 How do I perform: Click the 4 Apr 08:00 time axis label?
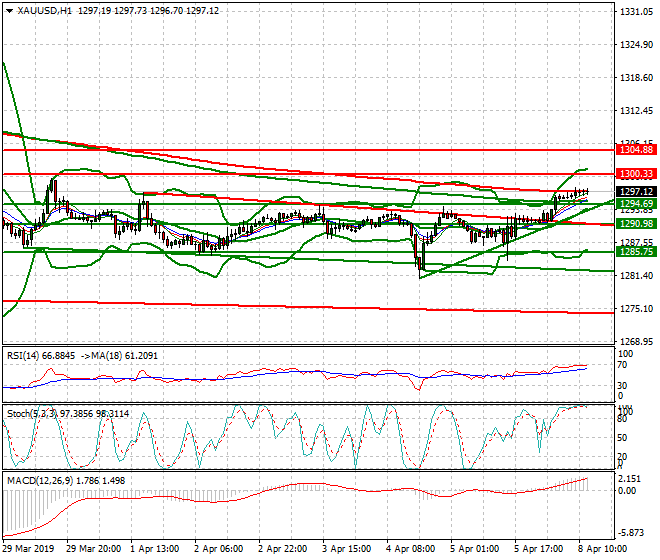pos(410,549)
